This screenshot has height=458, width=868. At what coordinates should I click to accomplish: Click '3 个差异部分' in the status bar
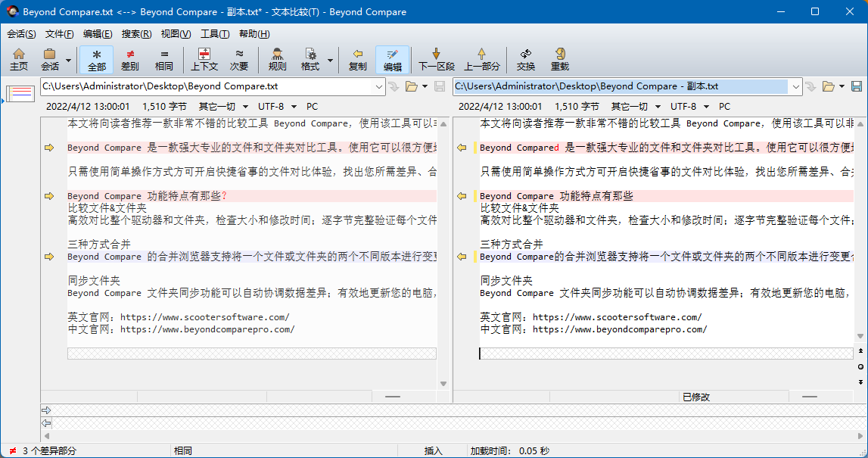pyautogui.click(x=49, y=450)
